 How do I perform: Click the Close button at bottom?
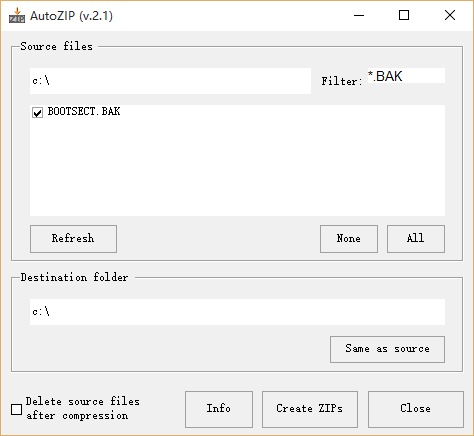pos(416,409)
